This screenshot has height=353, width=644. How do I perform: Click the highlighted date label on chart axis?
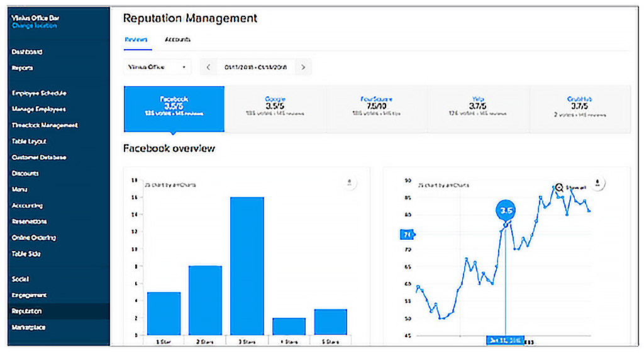point(506,340)
